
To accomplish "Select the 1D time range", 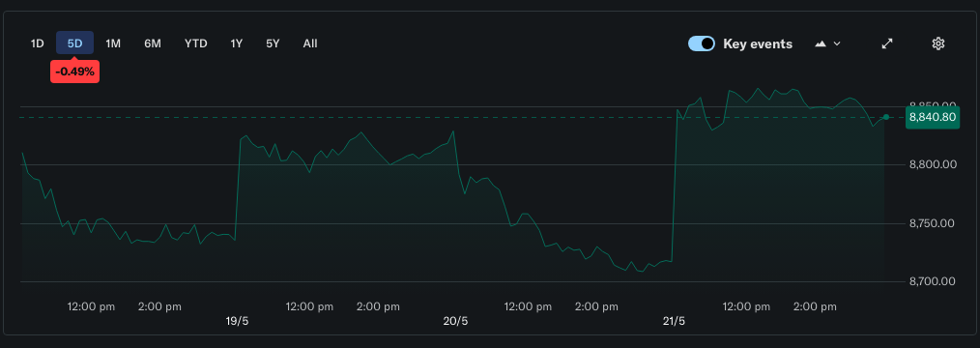I will [x=38, y=43].
